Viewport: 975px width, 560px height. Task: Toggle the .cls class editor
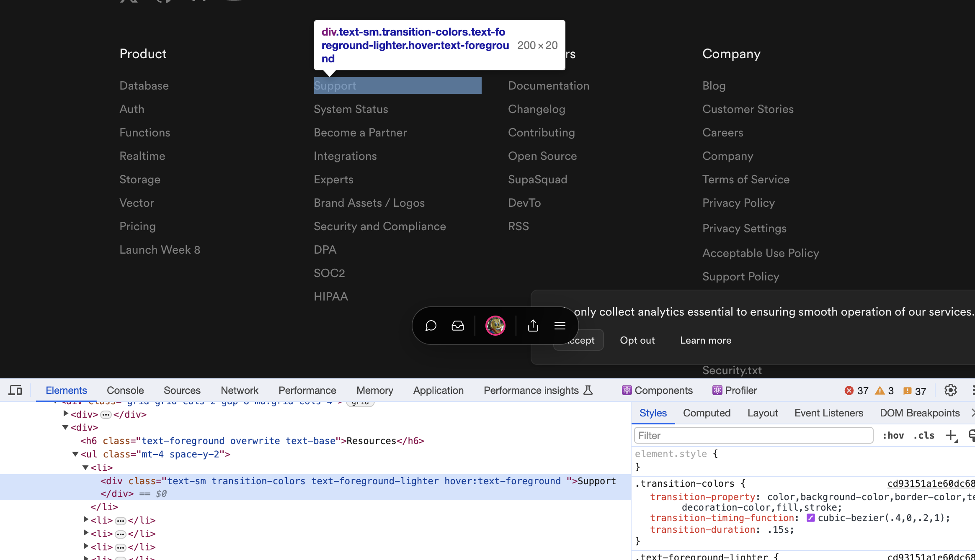923,435
